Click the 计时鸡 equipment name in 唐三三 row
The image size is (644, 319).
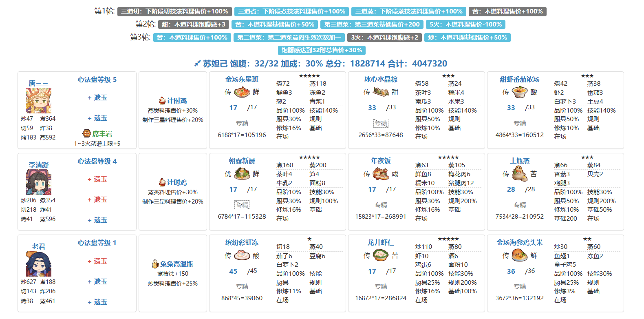176,101
